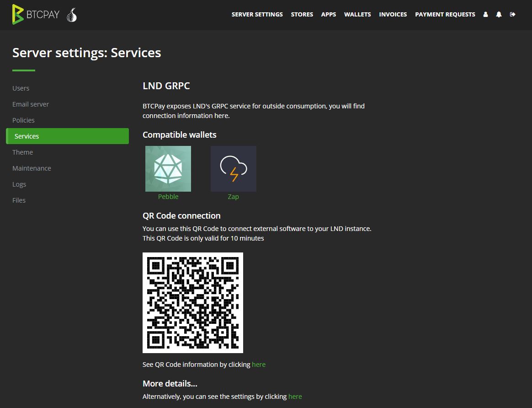Select Email server in the sidebar
Screen dimensions: 532x408
pos(31,104)
